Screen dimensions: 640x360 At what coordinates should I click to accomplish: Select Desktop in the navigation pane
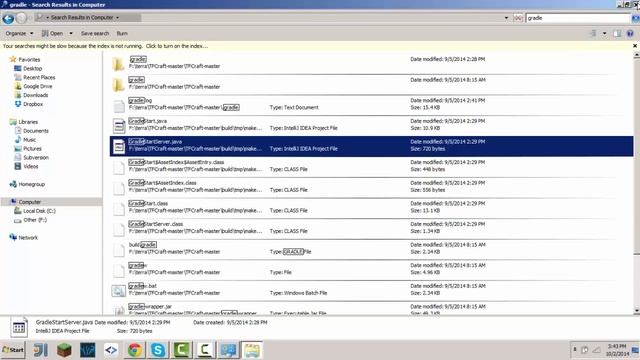[32, 69]
